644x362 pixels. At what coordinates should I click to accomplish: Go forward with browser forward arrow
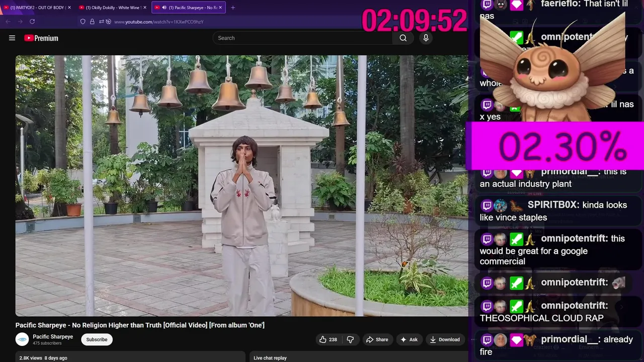[20, 22]
